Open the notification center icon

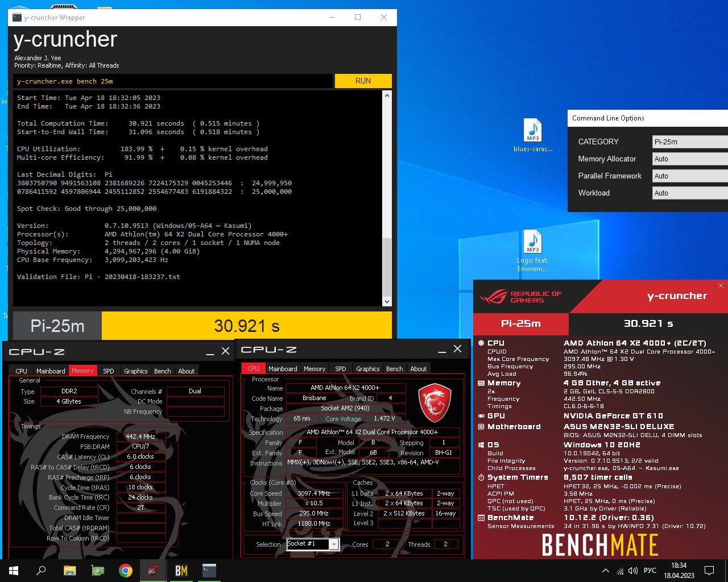coord(709,571)
